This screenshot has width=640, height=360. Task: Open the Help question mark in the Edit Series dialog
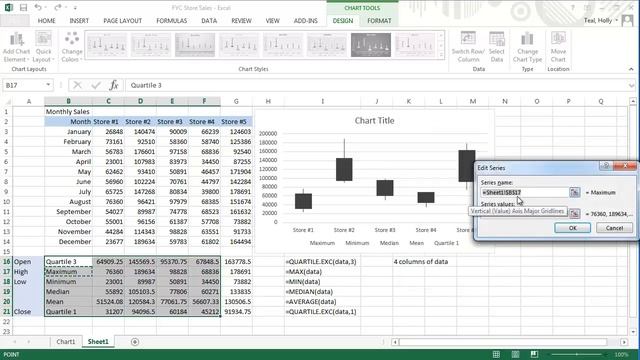pos(606,165)
